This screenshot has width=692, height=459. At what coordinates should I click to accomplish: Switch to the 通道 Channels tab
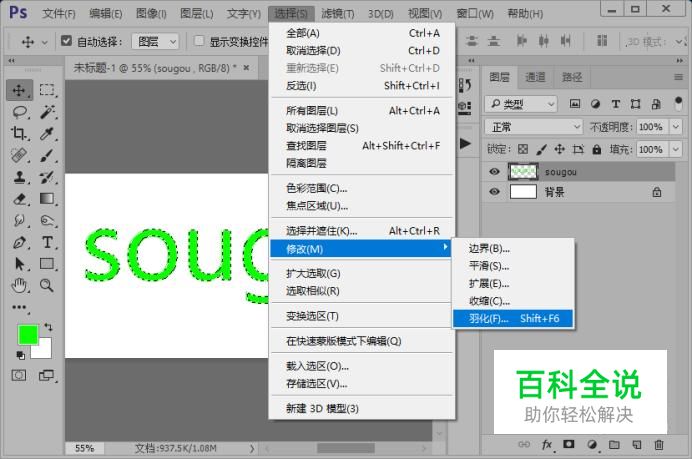point(535,77)
